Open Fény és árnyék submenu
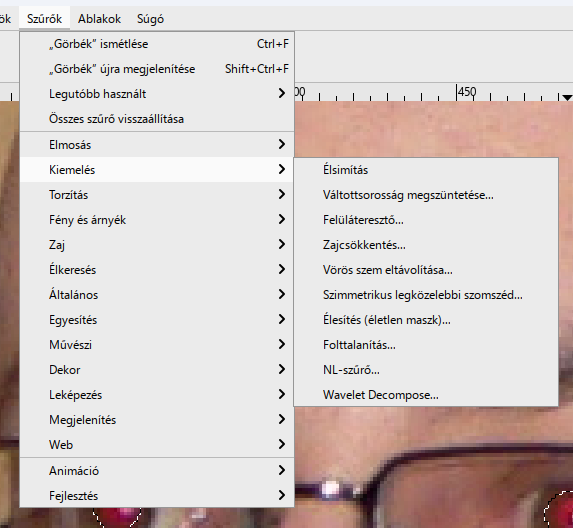Viewport: 573px width, 528px height. tap(157, 220)
